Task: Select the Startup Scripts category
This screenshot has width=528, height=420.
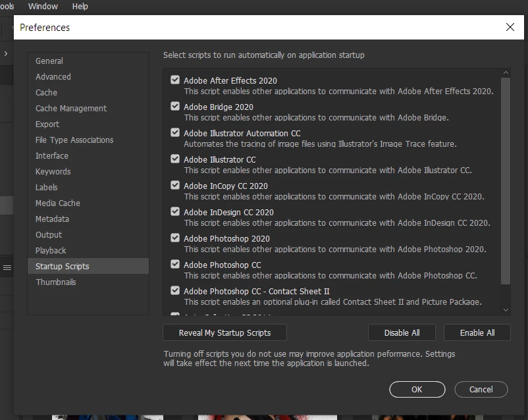Action: coord(88,267)
